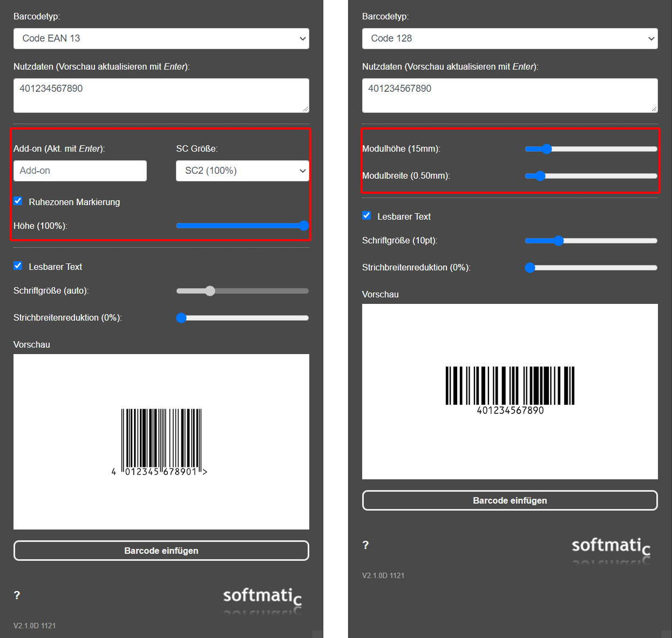Uncheck Lesbarer Text in Code 128 panel
This screenshot has width=672, height=638.
pos(367,216)
